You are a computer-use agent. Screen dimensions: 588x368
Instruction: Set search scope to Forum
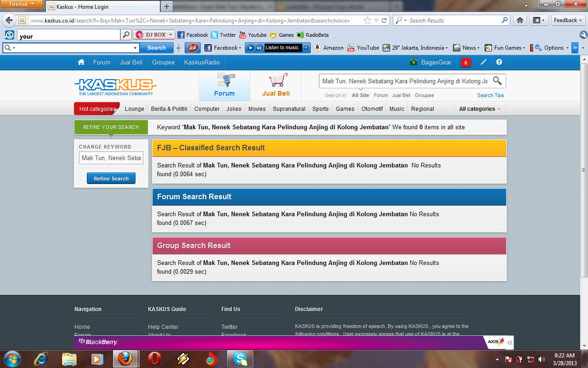[381, 95]
